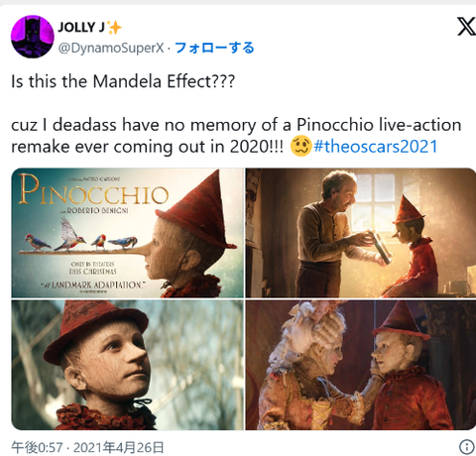Open the @DynamoSuperX handle
This screenshot has height=456, width=476.
tap(111, 49)
